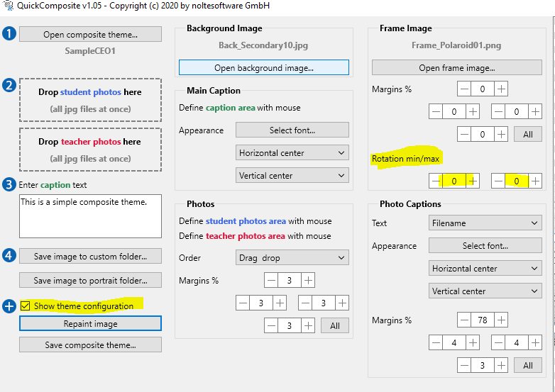Click the SampleCEO1 theme name text
The height and width of the screenshot is (392, 555).
(90, 51)
